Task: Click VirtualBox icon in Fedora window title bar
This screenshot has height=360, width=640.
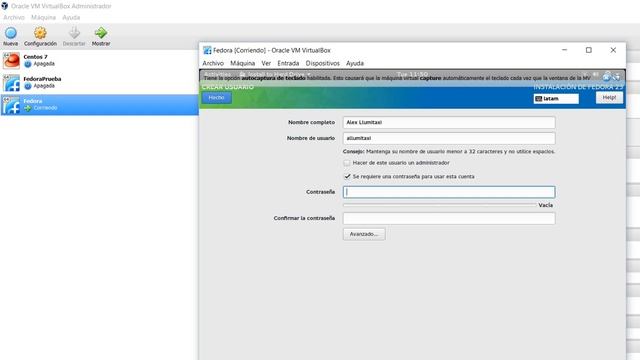Action: 207,50
